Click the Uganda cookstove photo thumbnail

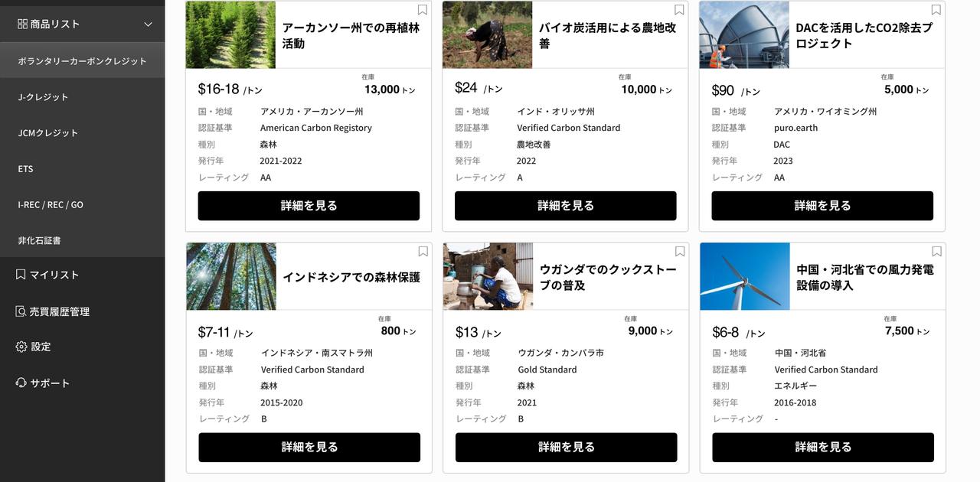point(488,276)
